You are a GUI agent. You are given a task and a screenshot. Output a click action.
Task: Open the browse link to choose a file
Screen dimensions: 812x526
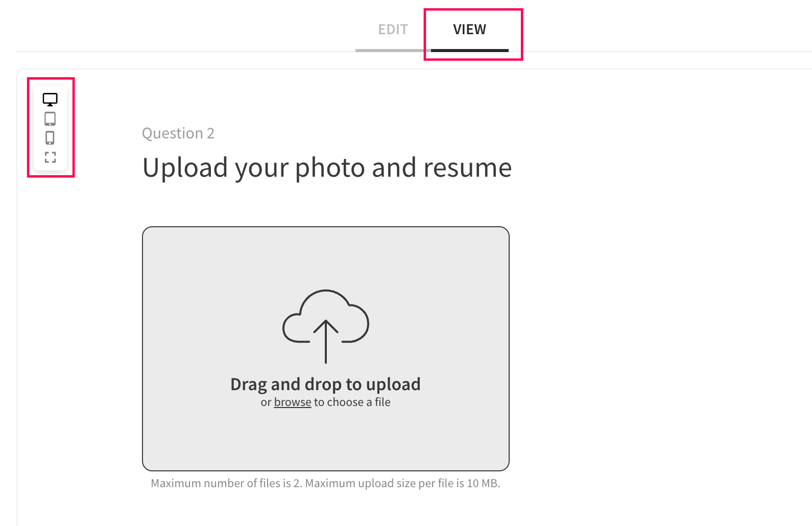tap(293, 402)
